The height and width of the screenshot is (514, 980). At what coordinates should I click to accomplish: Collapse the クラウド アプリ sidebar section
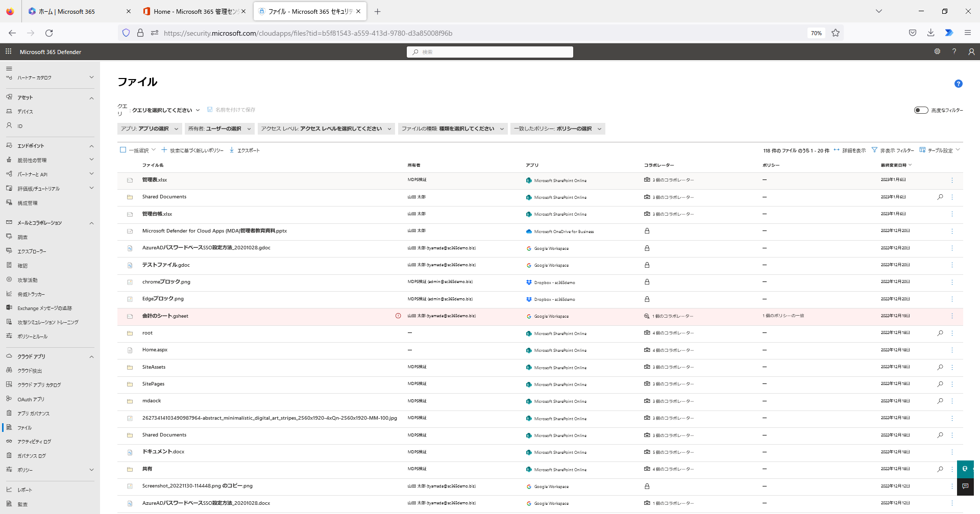(x=91, y=356)
